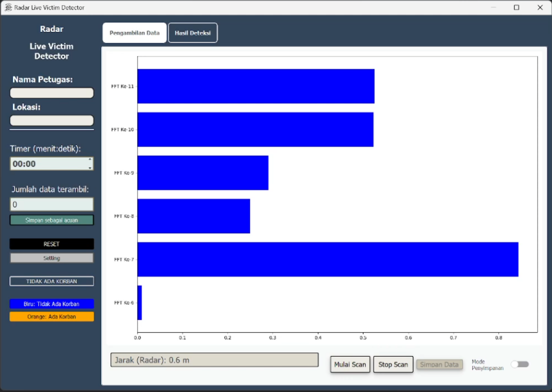Toggle the Mode Penyimpanan switch
Image resolution: width=552 pixels, height=392 pixels.
click(520, 364)
